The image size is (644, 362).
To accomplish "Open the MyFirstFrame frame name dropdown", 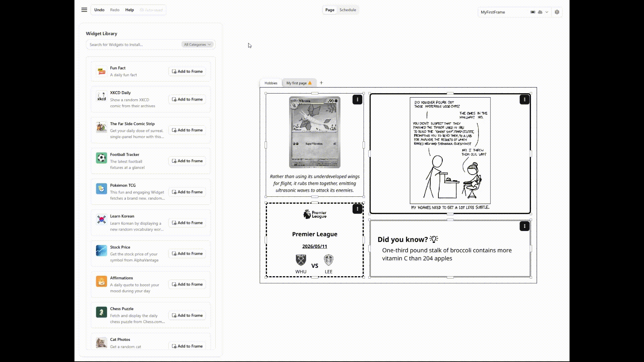I will point(515,12).
